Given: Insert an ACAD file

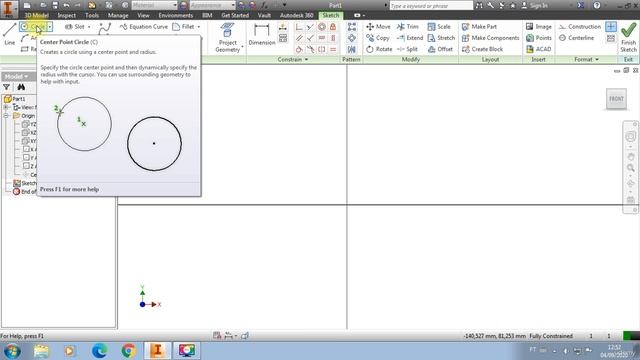Looking at the screenshot, I should tap(539, 49).
